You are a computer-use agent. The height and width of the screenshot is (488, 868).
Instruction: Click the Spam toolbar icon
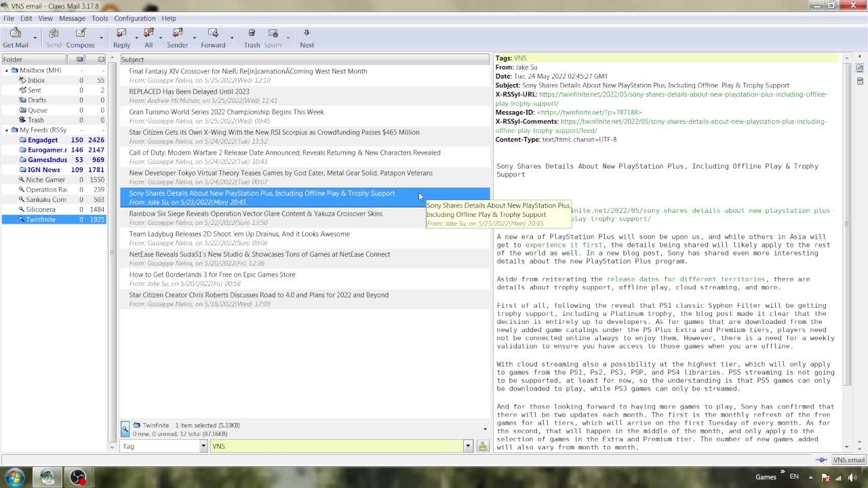pyautogui.click(x=273, y=33)
